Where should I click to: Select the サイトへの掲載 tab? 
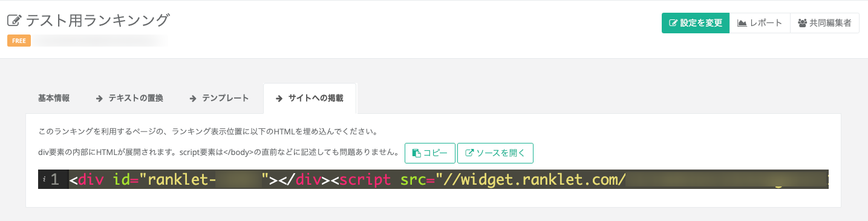[310, 98]
